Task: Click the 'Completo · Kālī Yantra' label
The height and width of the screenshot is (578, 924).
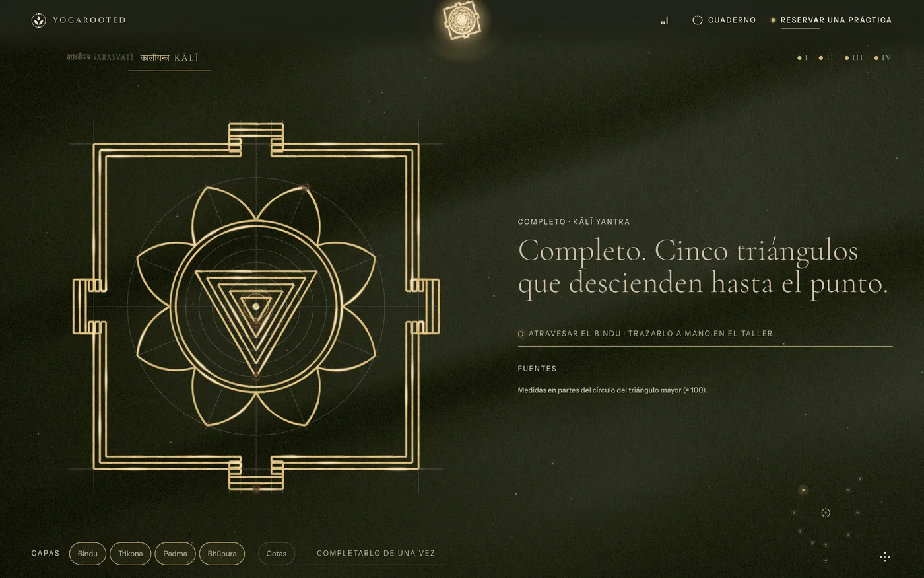Action: pos(574,222)
